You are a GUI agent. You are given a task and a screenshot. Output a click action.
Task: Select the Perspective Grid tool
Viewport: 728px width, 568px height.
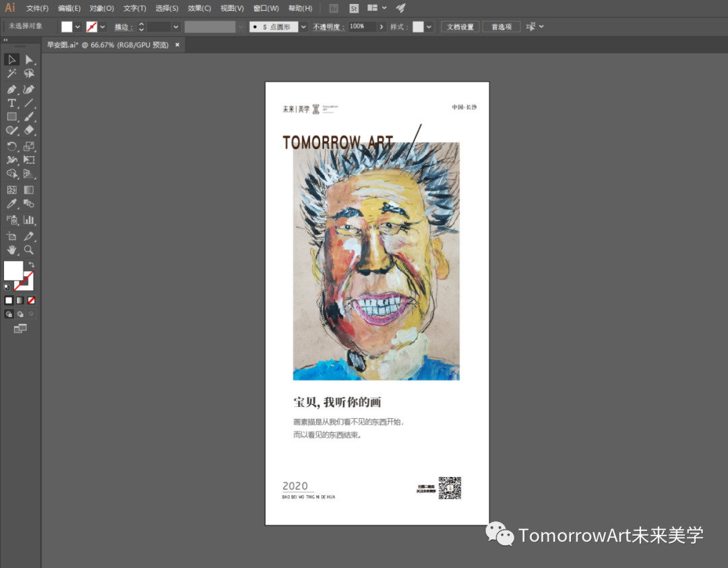[29, 174]
